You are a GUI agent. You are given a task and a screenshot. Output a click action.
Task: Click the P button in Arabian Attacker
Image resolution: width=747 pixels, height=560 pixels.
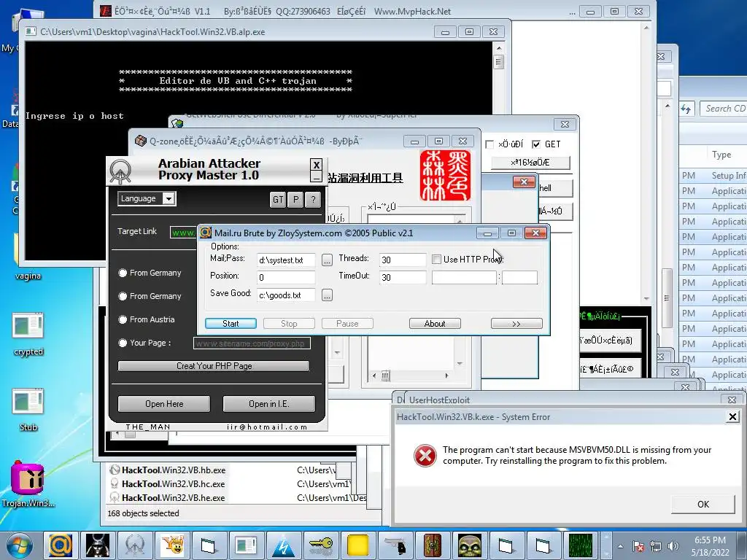tap(296, 200)
